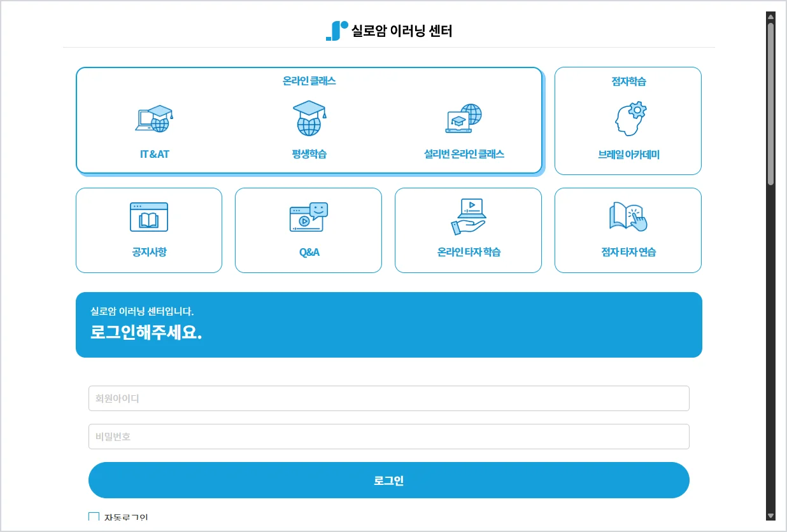Screen dimensions: 787x532
Task: Open the 설리번 온라인 클래스 laptop icon
Action: [464, 119]
